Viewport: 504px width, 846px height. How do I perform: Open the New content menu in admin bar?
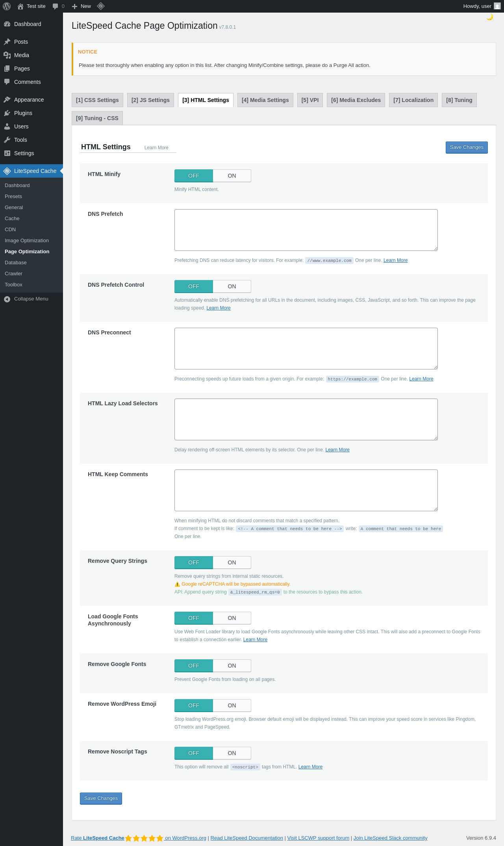[x=82, y=6]
